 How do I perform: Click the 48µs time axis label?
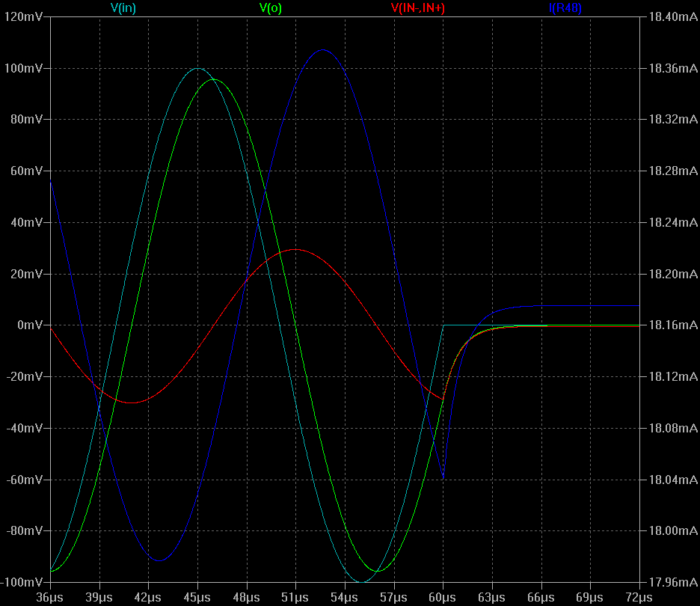point(246,598)
